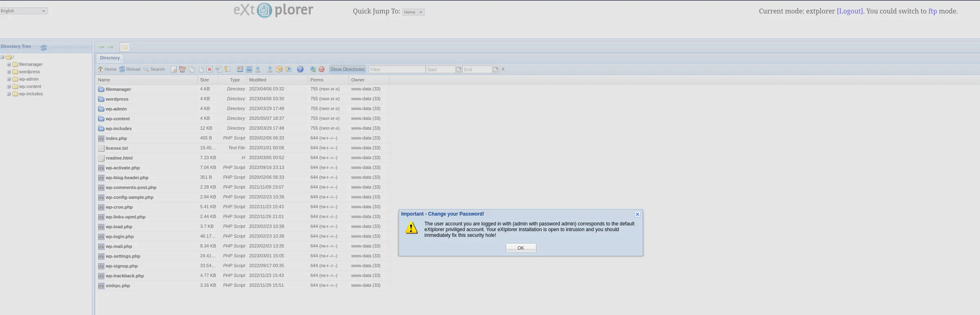Open the English language dropdown
The image size is (980, 315).
coord(24,11)
